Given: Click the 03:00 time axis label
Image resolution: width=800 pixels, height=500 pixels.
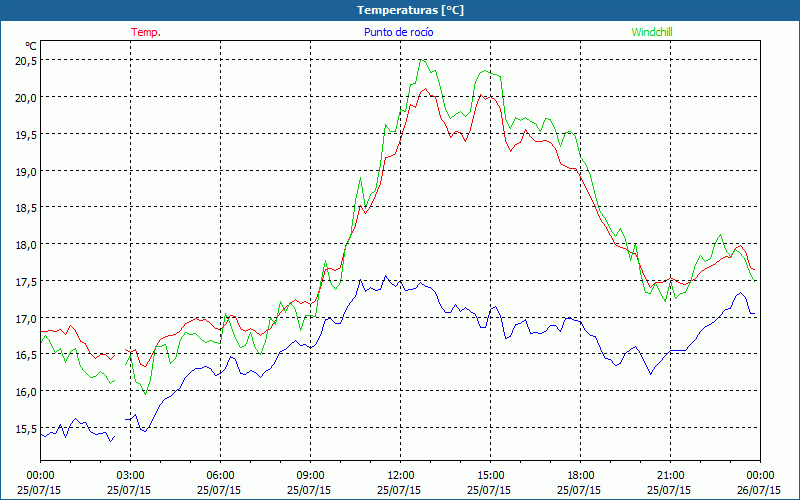Looking at the screenshot, I should 130,476.
